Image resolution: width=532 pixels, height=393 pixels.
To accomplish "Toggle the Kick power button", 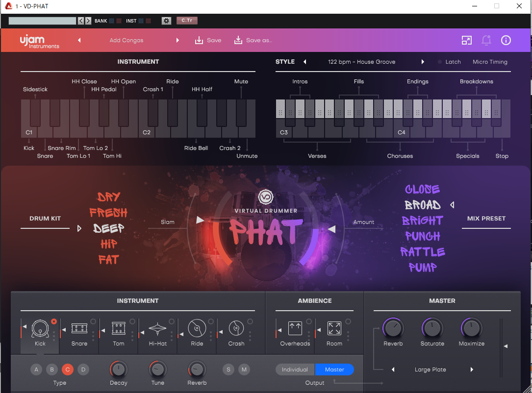I will pos(54,321).
